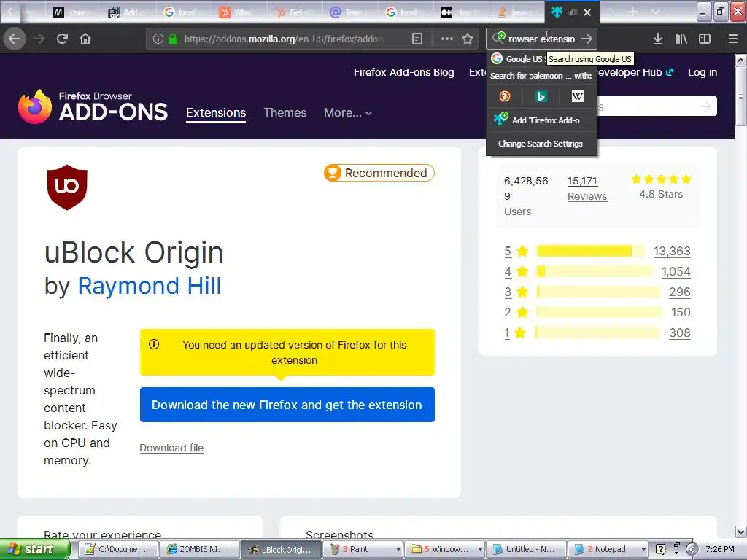Close the active uBlock browser tab
The width and height of the screenshot is (747, 560).
pos(587,12)
